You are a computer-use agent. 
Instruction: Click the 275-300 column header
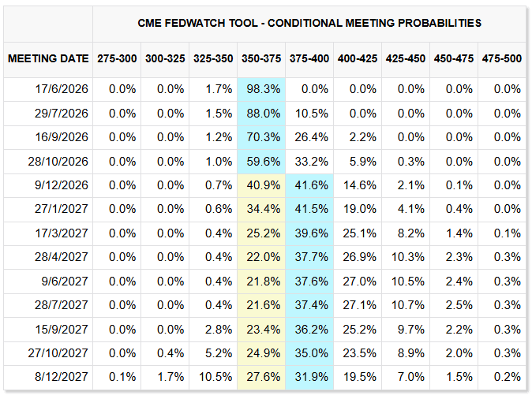[x=117, y=58]
